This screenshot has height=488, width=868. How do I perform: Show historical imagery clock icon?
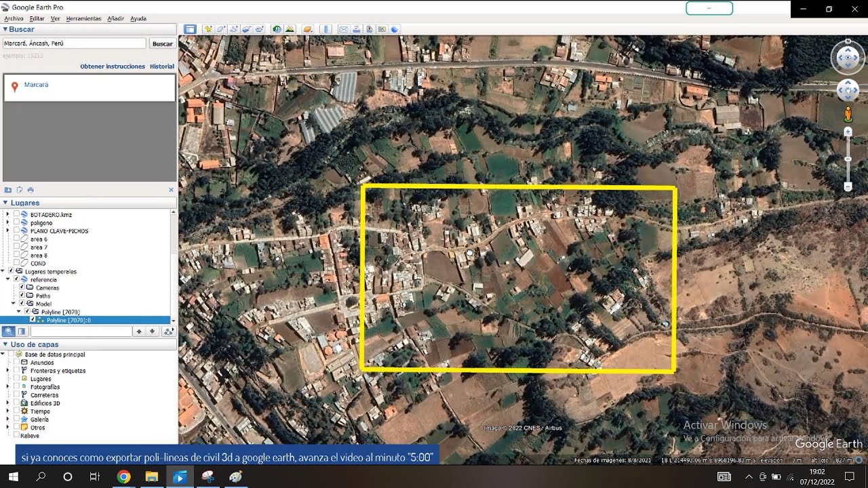pos(277,29)
